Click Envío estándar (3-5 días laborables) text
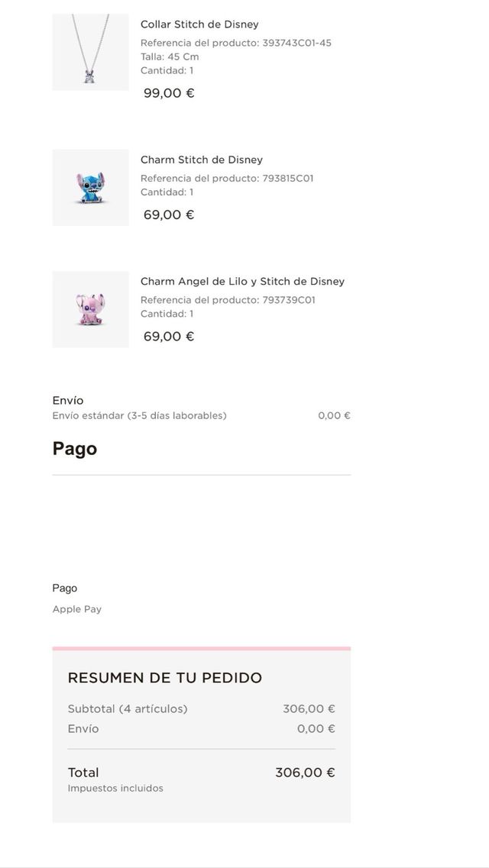The width and height of the screenshot is (489, 868). coord(139,416)
